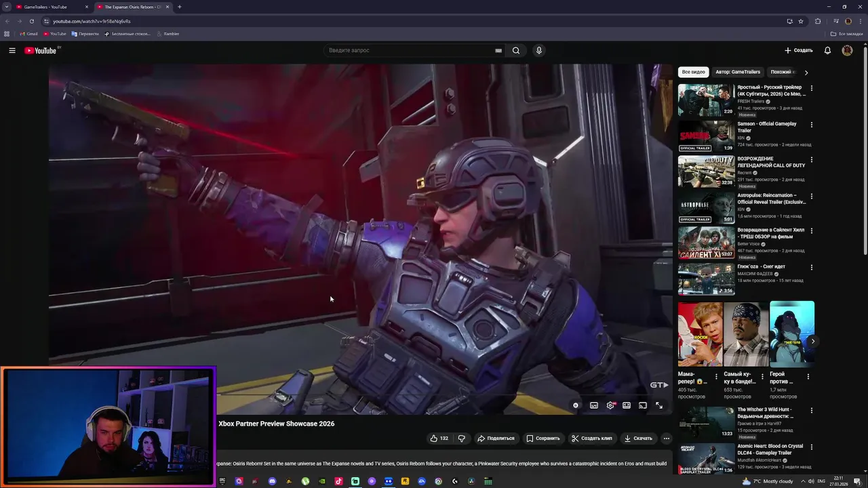Open the browser apps grid shortcut
Image resolution: width=868 pixels, height=488 pixels.
[x=7, y=34]
